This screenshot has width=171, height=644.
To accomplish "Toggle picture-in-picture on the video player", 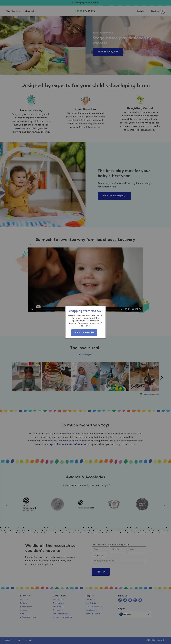I will (136, 309).
